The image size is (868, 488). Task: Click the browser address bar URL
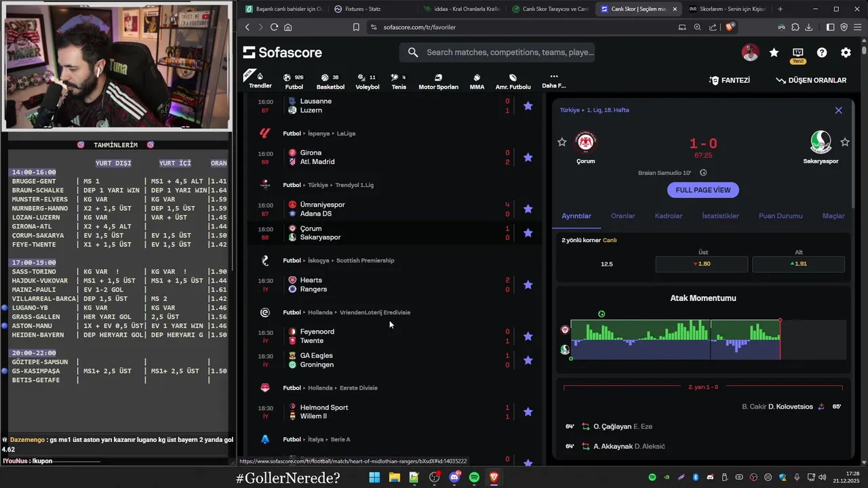click(419, 27)
